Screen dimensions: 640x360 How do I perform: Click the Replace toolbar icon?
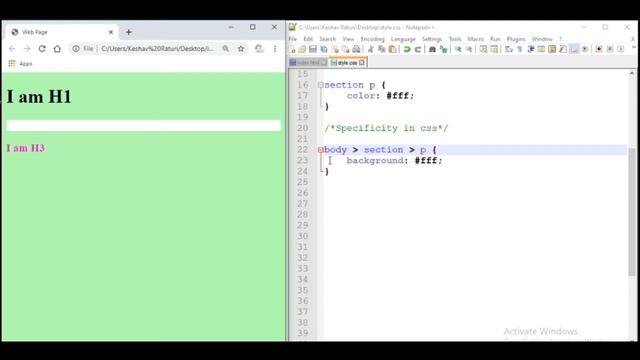click(x=443, y=49)
